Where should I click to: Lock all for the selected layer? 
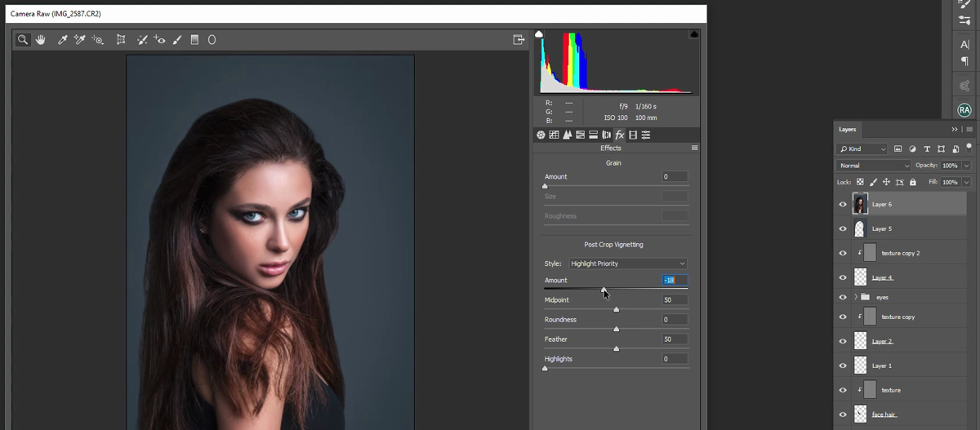pos(913,182)
